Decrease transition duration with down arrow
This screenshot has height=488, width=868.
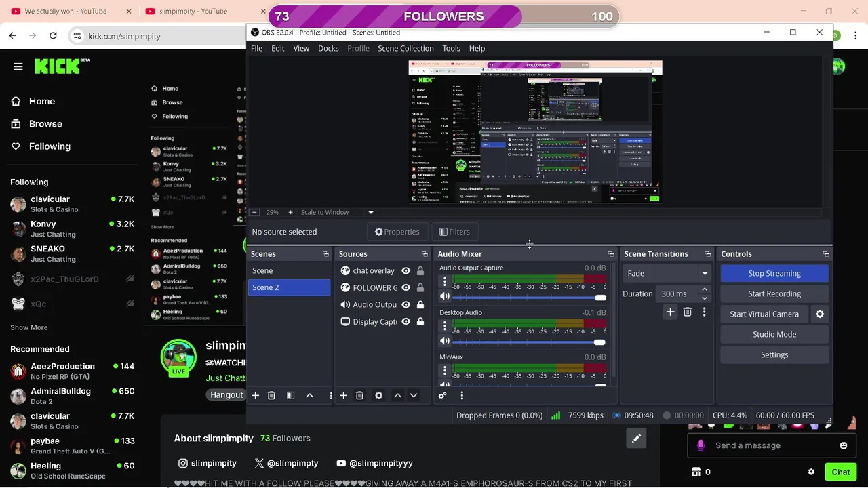(705, 298)
